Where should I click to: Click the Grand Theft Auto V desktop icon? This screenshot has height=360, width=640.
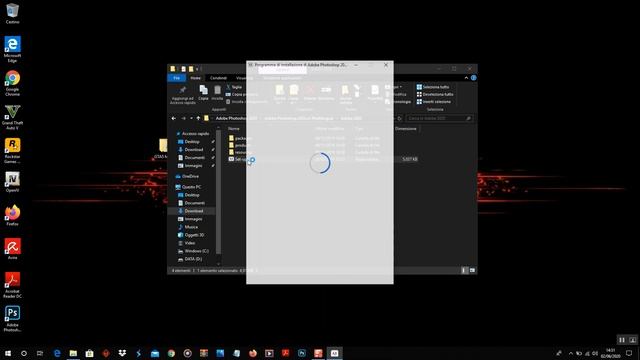click(x=12, y=117)
